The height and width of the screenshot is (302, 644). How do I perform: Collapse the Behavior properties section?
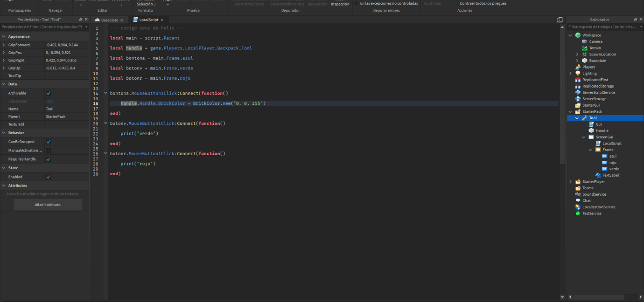[x=4, y=133]
